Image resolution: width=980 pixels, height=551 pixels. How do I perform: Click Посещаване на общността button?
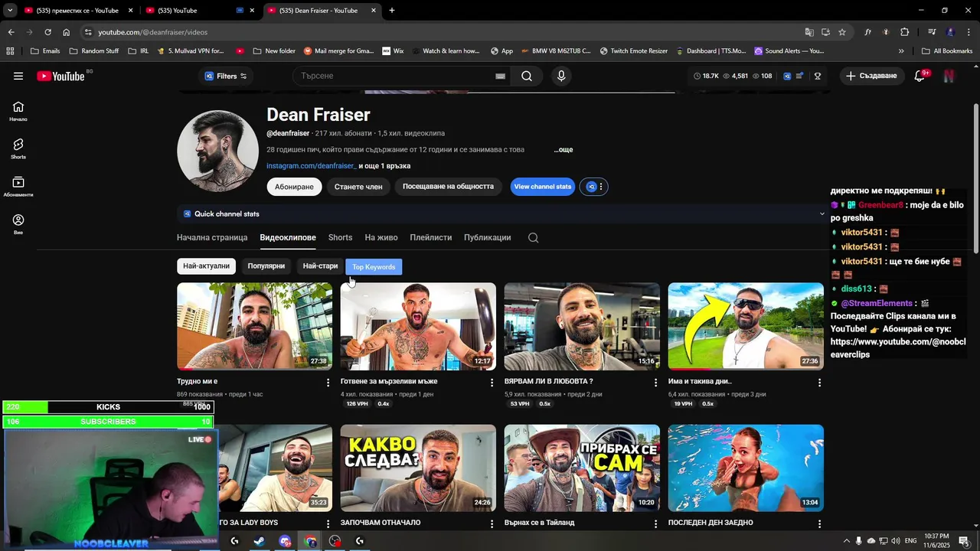pyautogui.click(x=448, y=187)
